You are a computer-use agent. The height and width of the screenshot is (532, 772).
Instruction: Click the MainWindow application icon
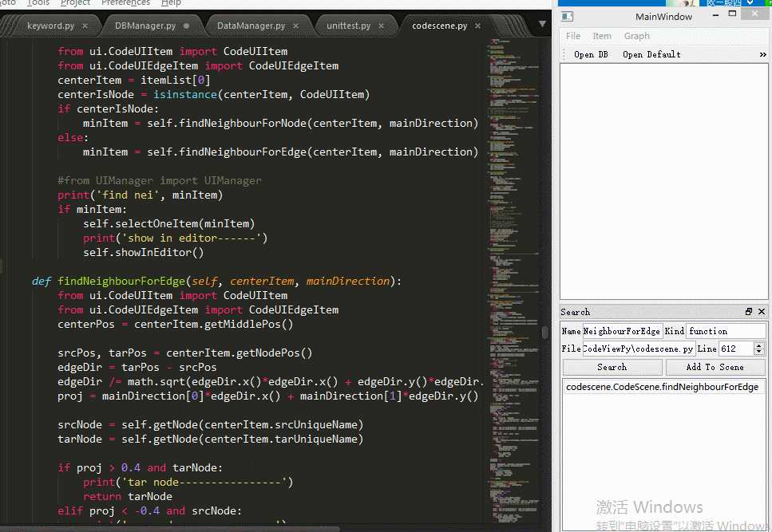pos(567,17)
